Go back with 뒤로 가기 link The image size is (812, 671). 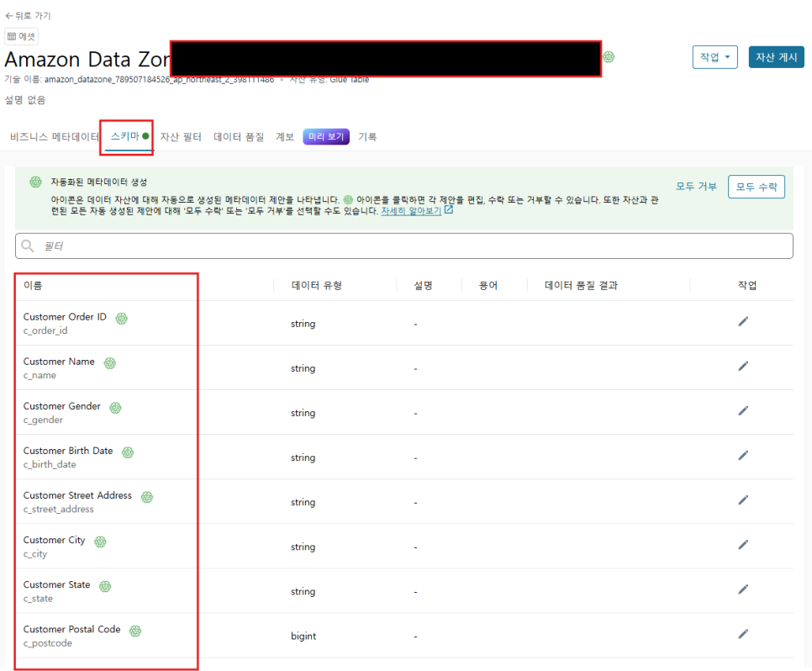click(28, 15)
